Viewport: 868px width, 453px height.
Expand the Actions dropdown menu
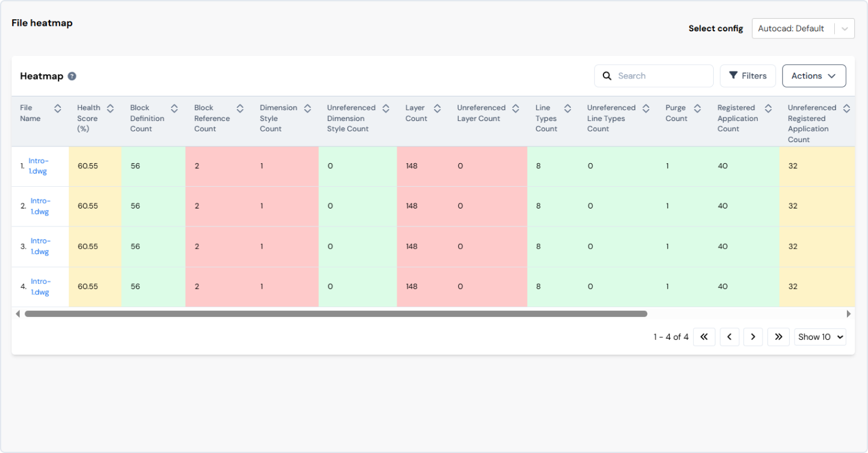click(814, 76)
